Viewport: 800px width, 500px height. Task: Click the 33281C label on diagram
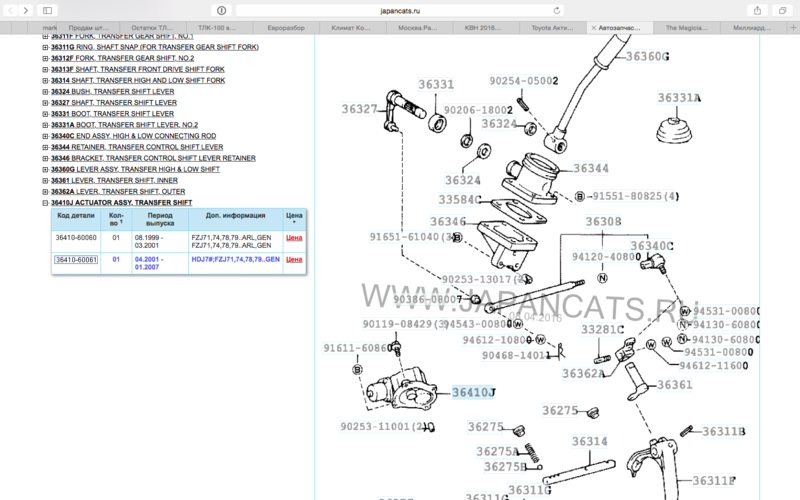click(x=603, y=330)
